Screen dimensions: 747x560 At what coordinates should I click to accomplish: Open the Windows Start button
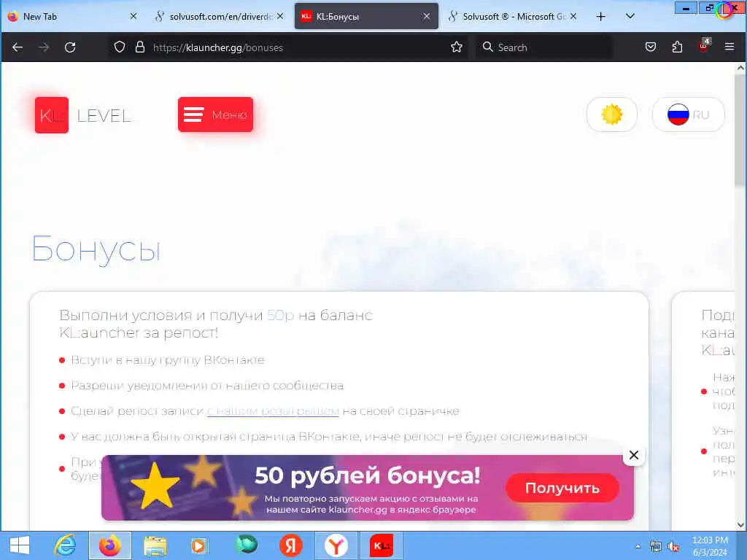pos(20,545)
